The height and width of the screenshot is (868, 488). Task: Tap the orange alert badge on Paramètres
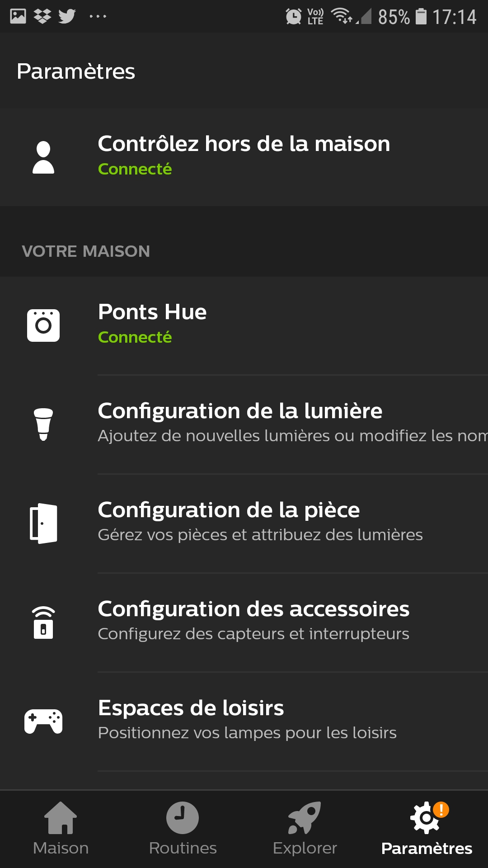[441, 809]
